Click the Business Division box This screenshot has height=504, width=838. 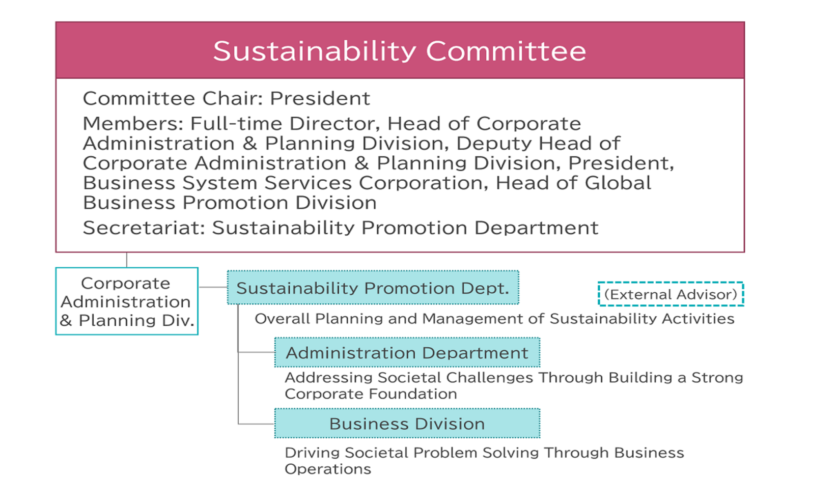[x=407, y=423]
